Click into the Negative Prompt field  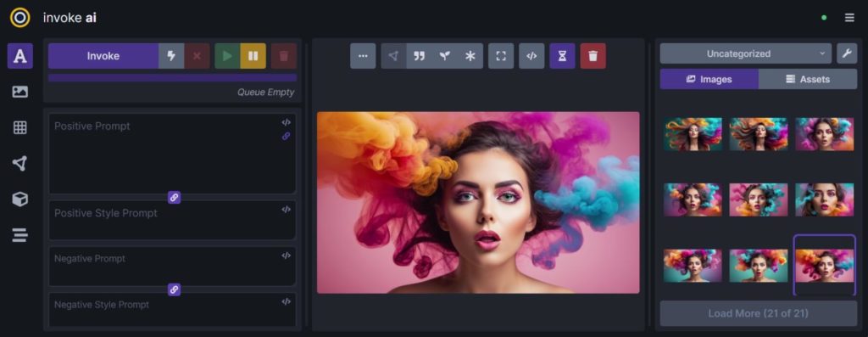pyautogui.click(x=172, y=266)
